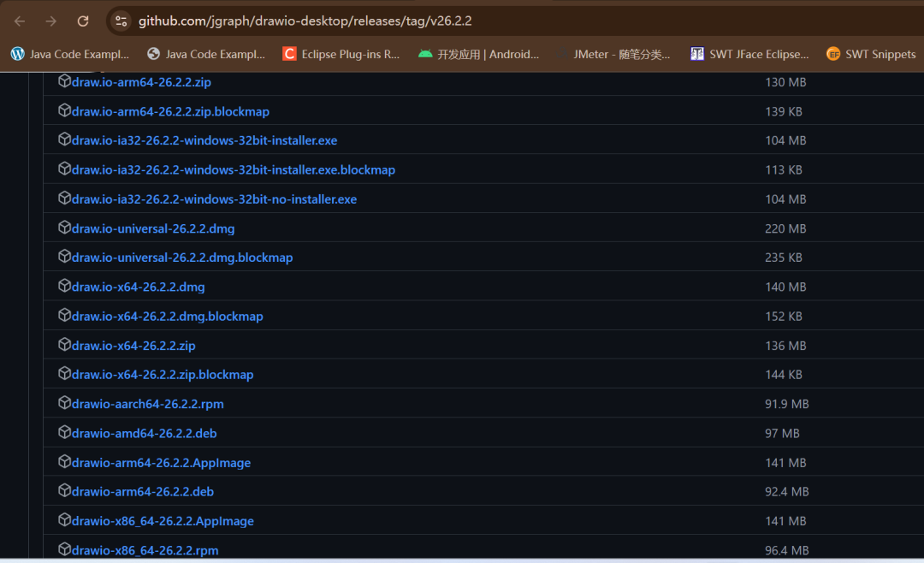Download drawio-x86_64-26.2.2.rpm
The width and height of the screenshot is (924, 563).
point(145,551)
